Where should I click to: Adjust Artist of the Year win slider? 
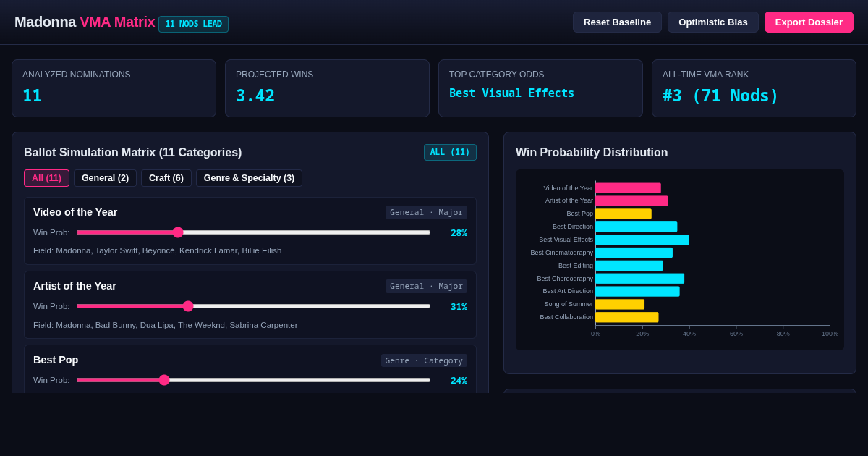point(253,306)
